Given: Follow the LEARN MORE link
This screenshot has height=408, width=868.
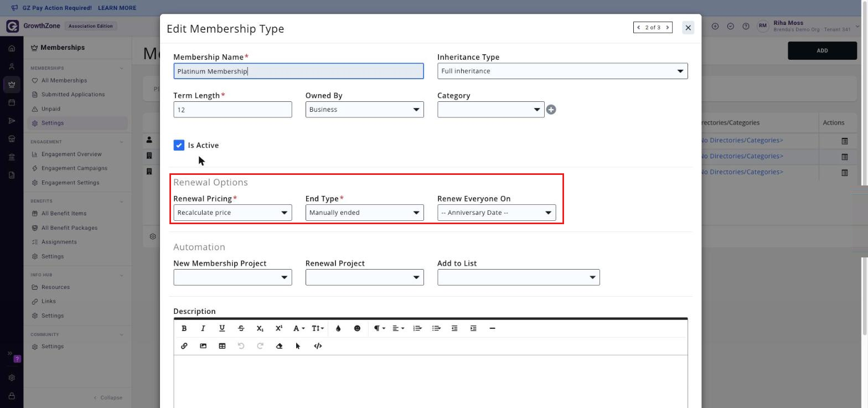Looking at the screenshot, I should 117,8.
